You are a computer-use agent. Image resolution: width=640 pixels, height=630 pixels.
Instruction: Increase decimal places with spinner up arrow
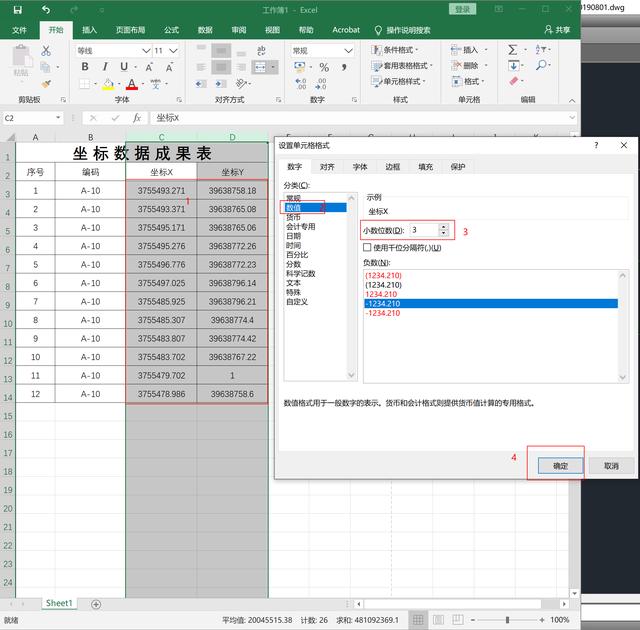444,227
